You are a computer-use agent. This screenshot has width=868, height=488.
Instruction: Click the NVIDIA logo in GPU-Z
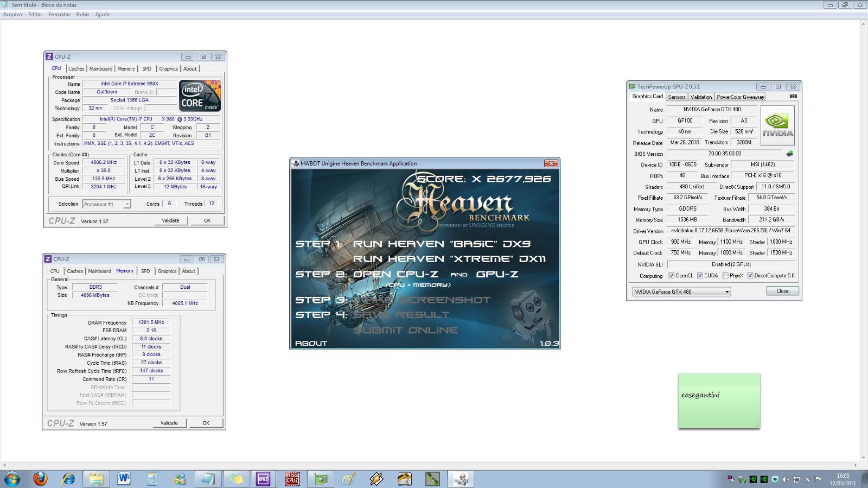click(777, 125)
